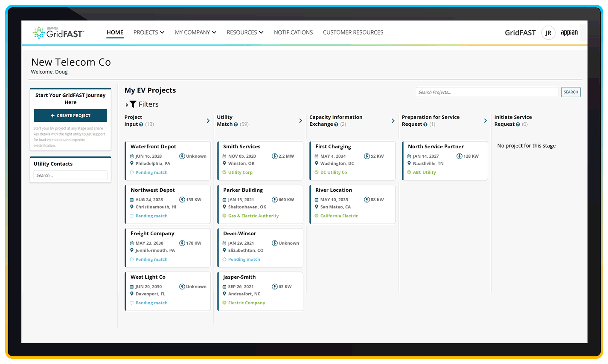The width and height of the screenshot is (608, 364).
Task: Click the Search button
Action: (x=571, y=92)
